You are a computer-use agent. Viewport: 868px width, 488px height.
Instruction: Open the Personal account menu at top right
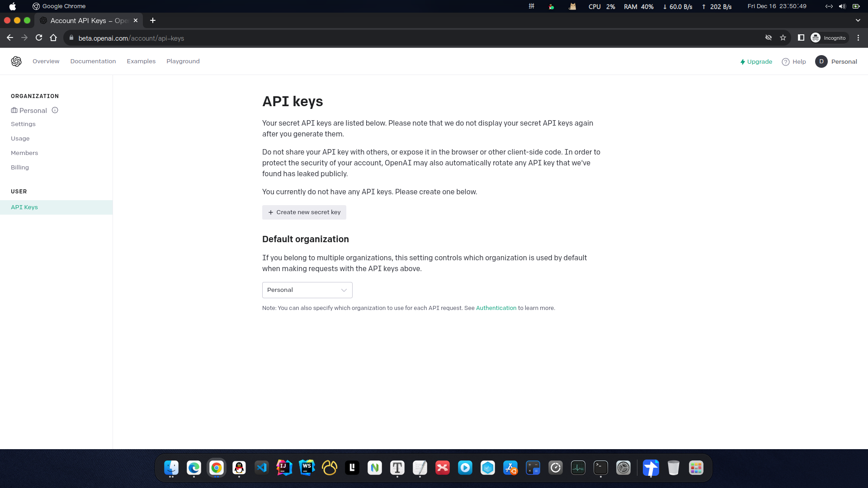tap(836, 61)
